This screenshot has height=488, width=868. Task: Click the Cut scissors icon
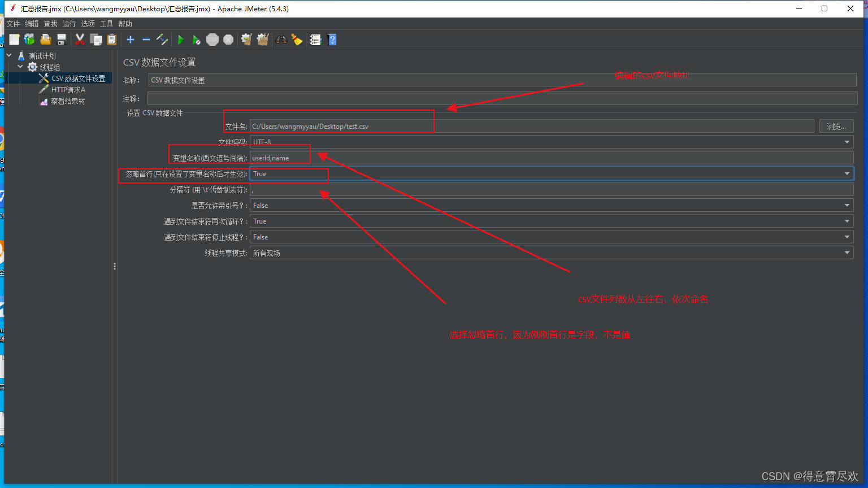[80, 40]
